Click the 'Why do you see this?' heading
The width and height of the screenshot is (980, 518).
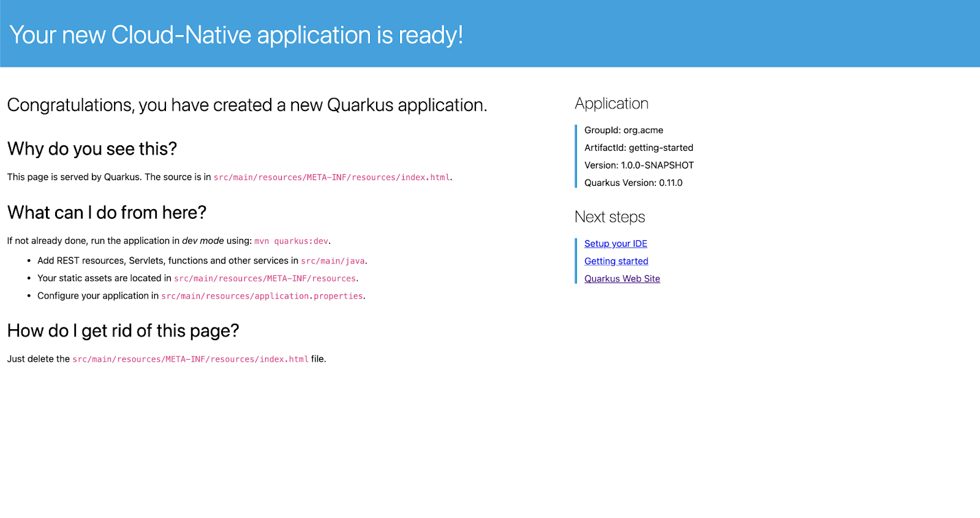click(x=92, y=149)
